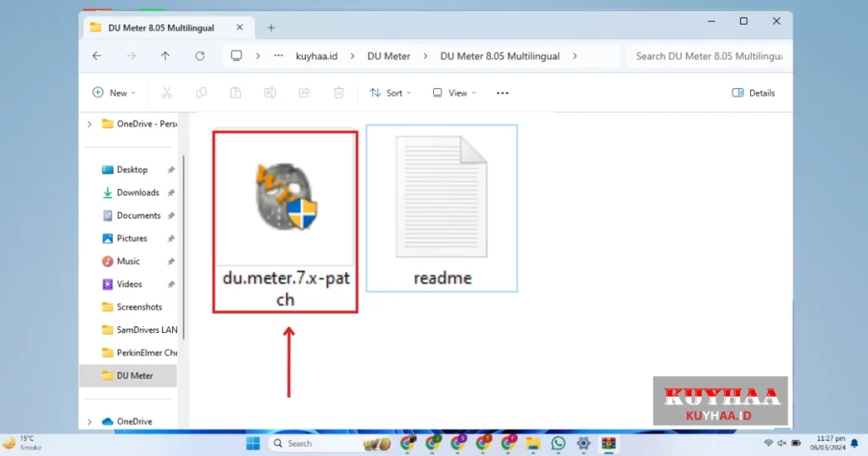Click the chevron right after the kuyhaa.id breadcrumb
The width and height of the screenshot is (868, 456).
click(352, 56)
